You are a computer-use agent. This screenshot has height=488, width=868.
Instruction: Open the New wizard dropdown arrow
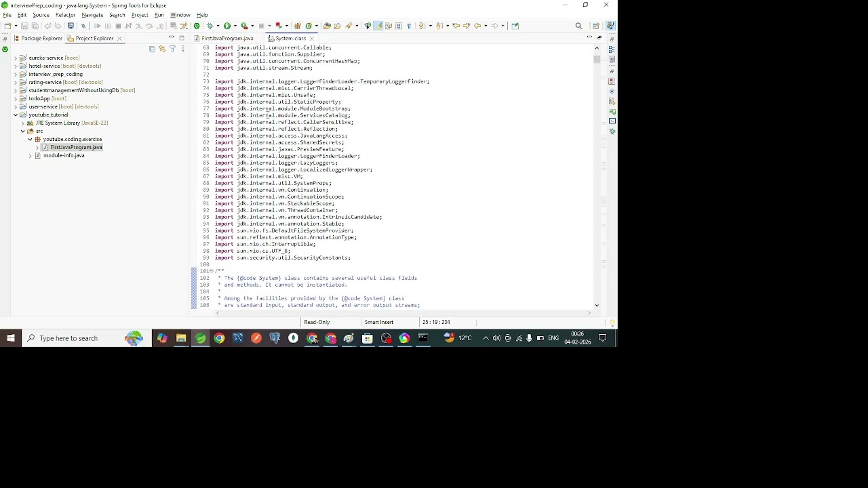point(16,26)
